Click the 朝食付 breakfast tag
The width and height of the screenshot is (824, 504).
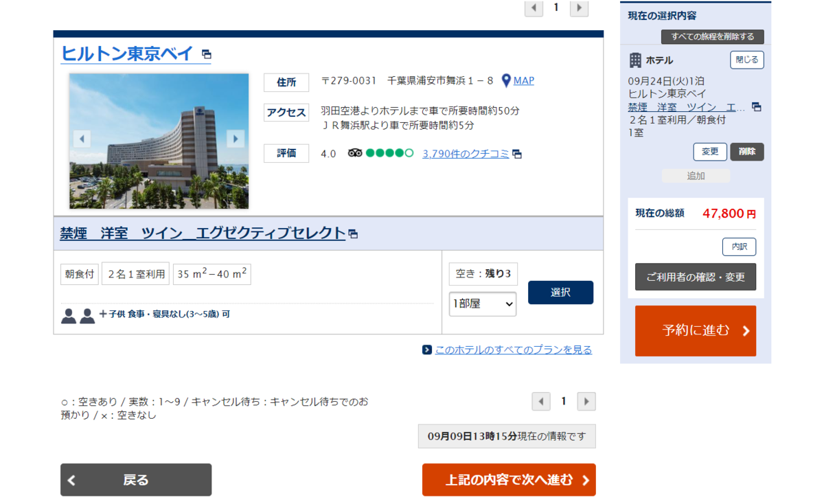[x=80, y=274]
